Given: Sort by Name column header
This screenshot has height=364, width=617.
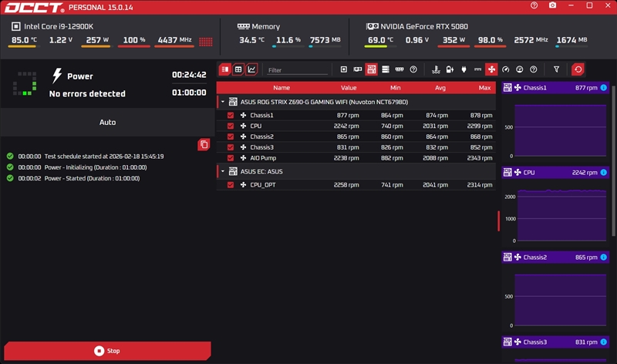Looking at the screenshot, I should (282, 88).
